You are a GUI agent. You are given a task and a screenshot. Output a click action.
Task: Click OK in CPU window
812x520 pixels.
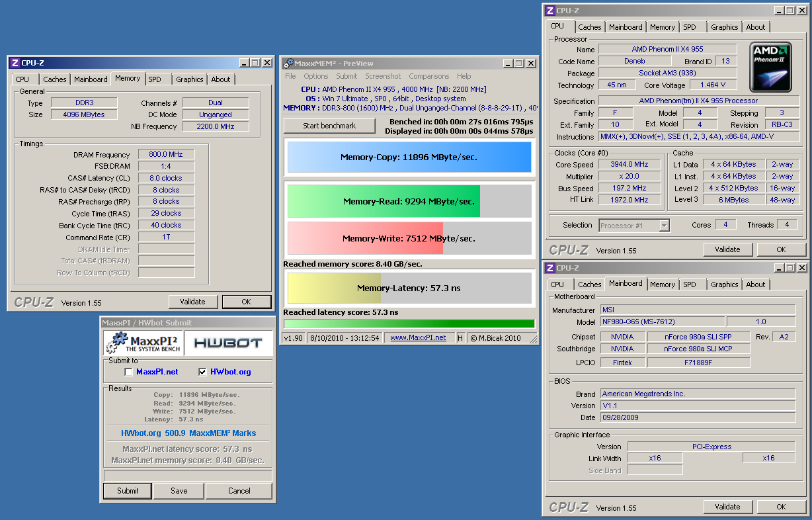tap(781, 249)
